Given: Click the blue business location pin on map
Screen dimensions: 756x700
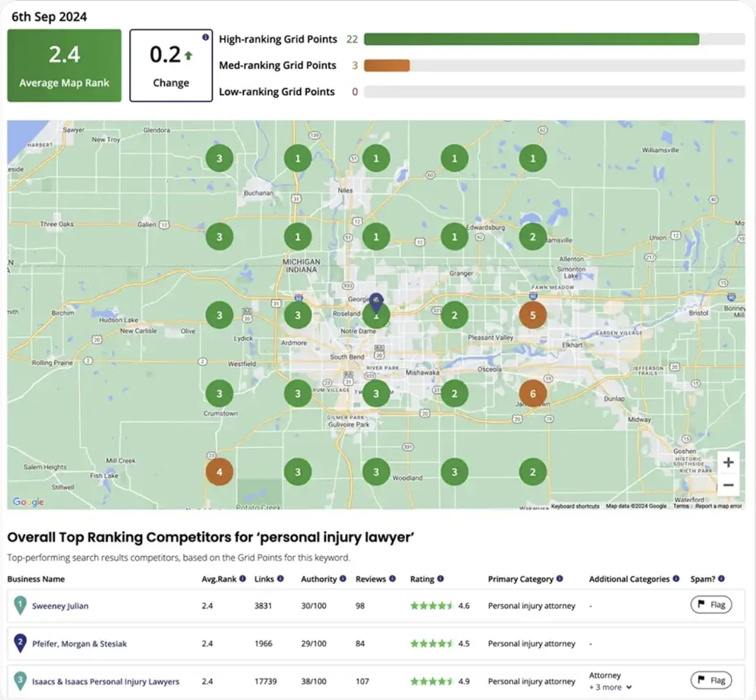Looking at the screenshot, I should point(376,302).
